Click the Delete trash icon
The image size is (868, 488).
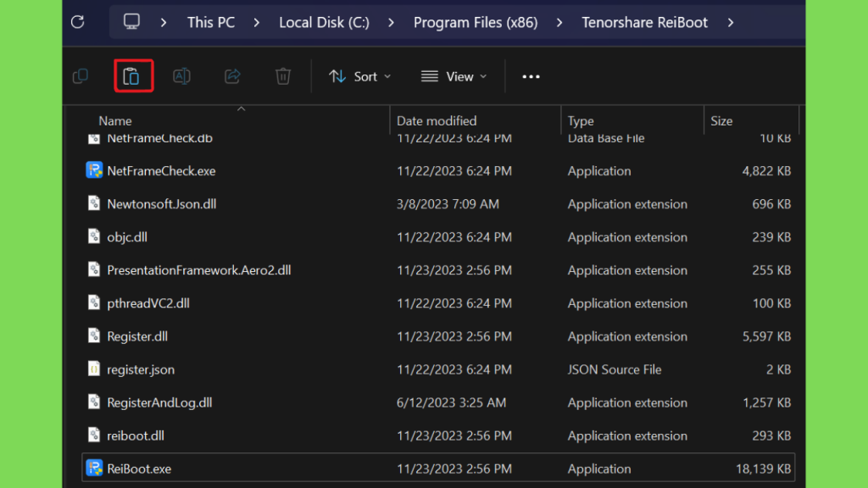pyautogui.click(x=283, y=76)
